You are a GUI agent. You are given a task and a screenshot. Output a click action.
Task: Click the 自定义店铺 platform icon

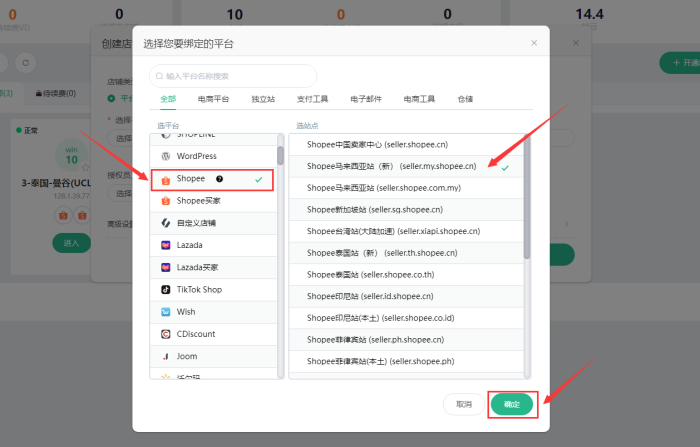click(166, 223)
